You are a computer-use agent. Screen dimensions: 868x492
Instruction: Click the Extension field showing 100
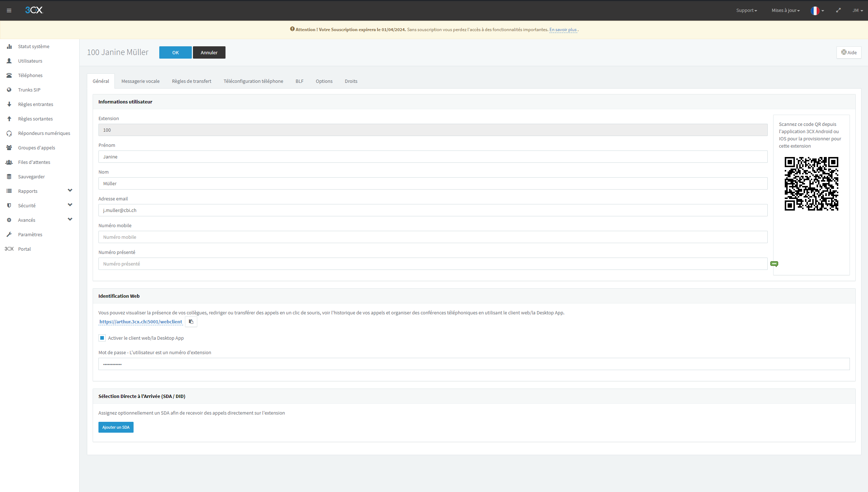[433, 130]
